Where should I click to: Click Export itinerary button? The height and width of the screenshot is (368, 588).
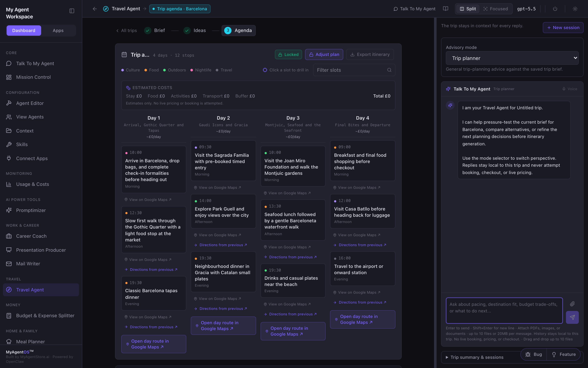click(370, 54)
